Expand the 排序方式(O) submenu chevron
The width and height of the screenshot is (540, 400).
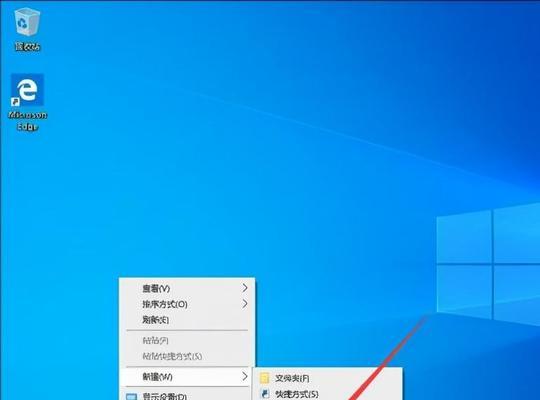click(245, 304)
